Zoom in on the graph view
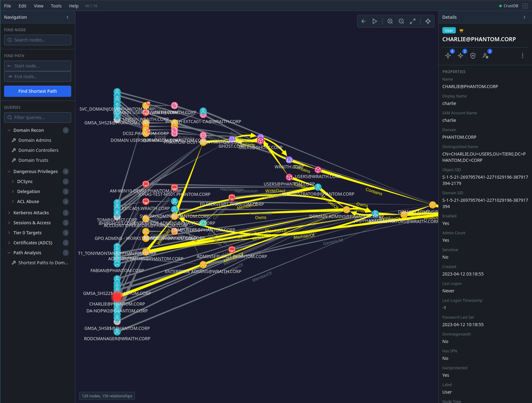532x403 pixels. (x=390, y=21)
